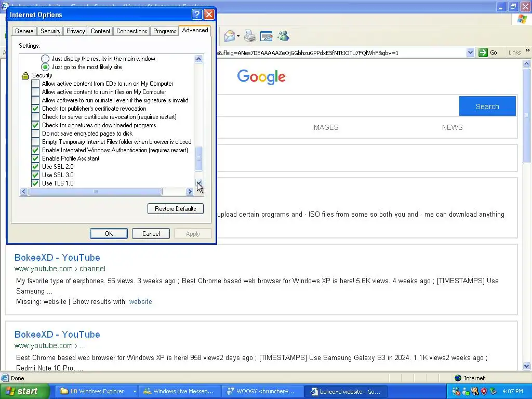The image size is (532, 399).
Task: Open the Messenger toolbar icon
Action: pyautogui.click(x=283, y=36)
